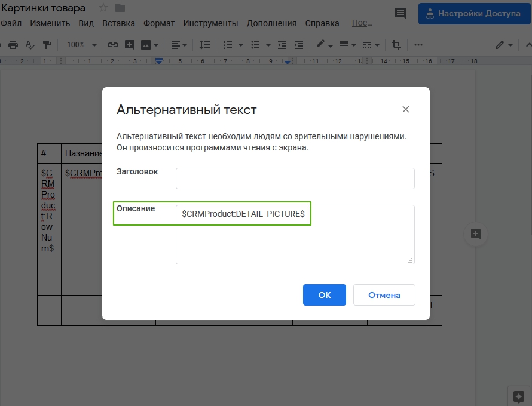
Task: Open the 100% zoom dropdown
Action: click(81, 45)
